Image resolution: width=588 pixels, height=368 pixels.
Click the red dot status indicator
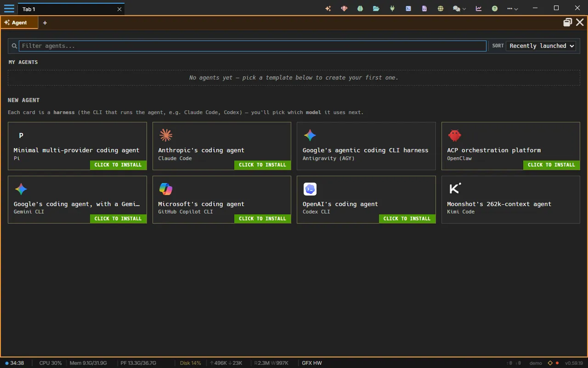coord(557,363)
